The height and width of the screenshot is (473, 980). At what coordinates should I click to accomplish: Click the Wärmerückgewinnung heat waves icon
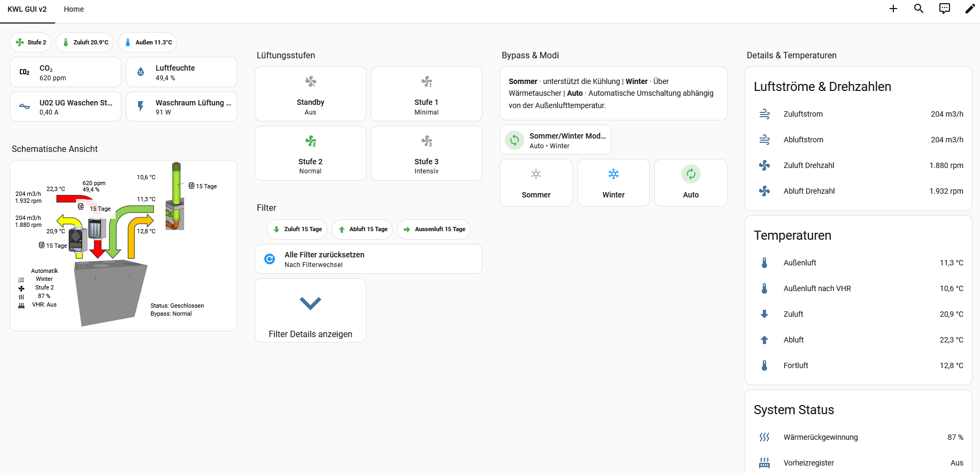click(764, 437)
